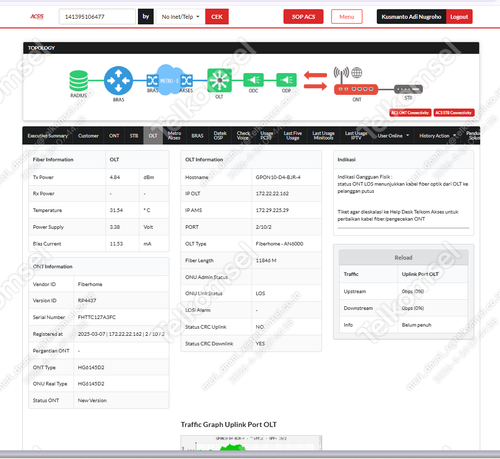Click the hostname value GPON10-D4-BJR-4
The width and height of the screenshot is (500, 459).
coord(278,177)
